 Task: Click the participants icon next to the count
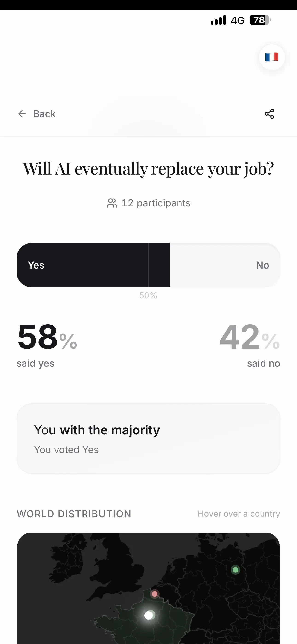point(111,203)
